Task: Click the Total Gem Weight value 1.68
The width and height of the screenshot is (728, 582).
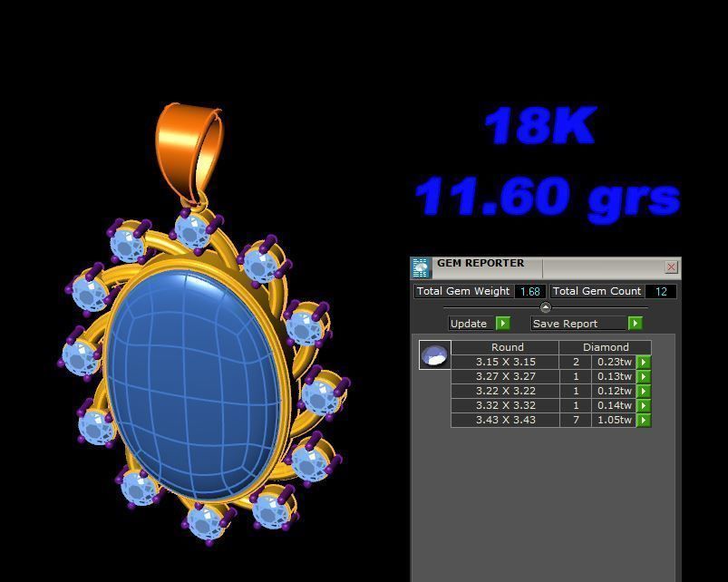Action: point(530,292)
